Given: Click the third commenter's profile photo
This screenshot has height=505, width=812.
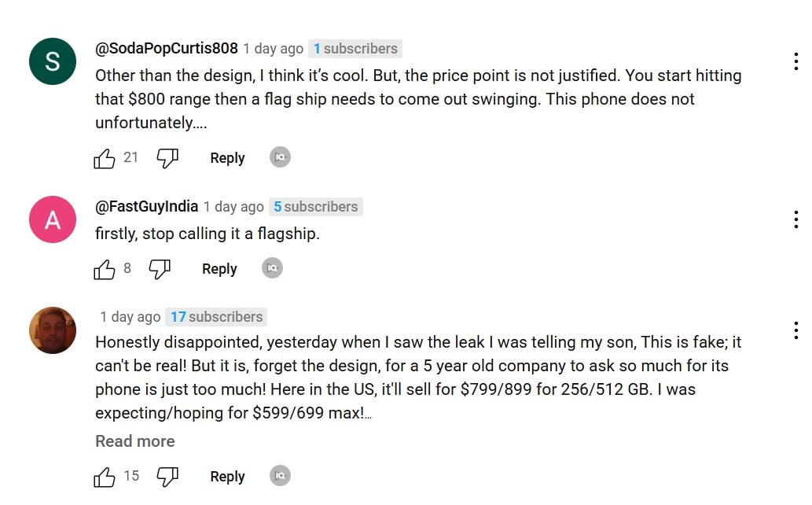Looking at the screenshot, I should 53,330.
